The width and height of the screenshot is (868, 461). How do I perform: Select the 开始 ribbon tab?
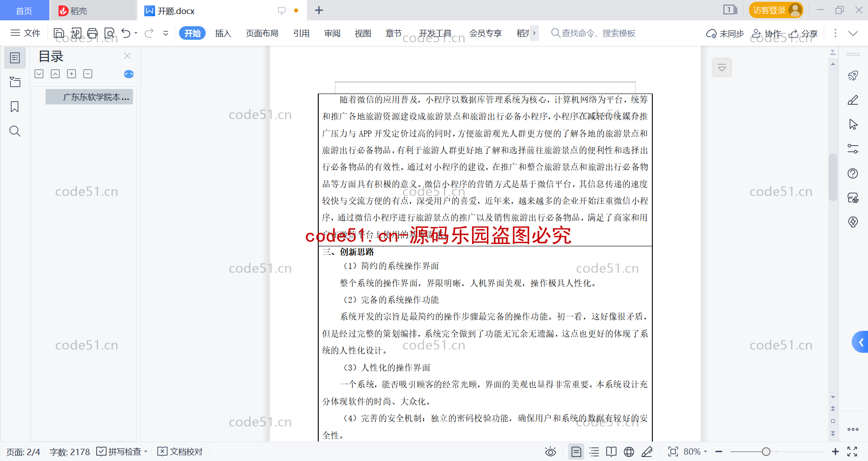tap(192, 33)
